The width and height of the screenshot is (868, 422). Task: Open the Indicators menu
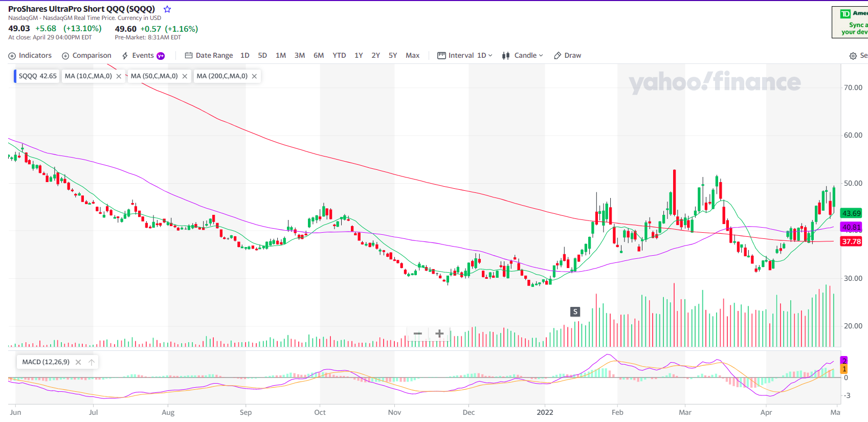30,55
